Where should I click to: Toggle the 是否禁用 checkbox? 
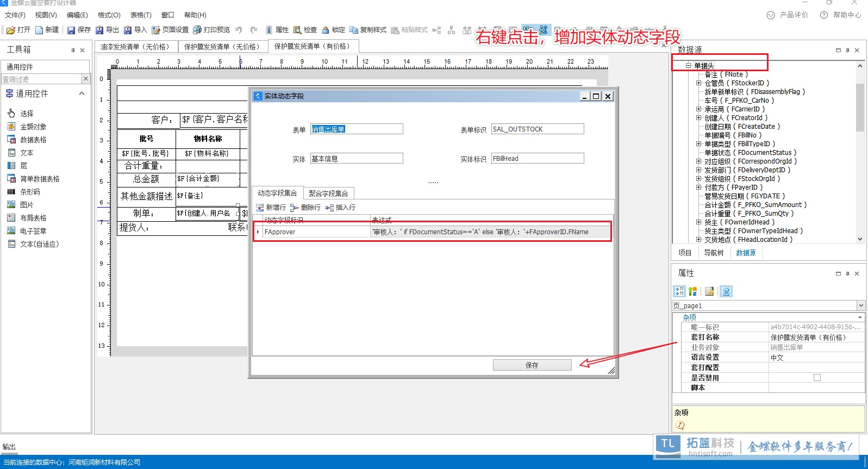[817, 378]
